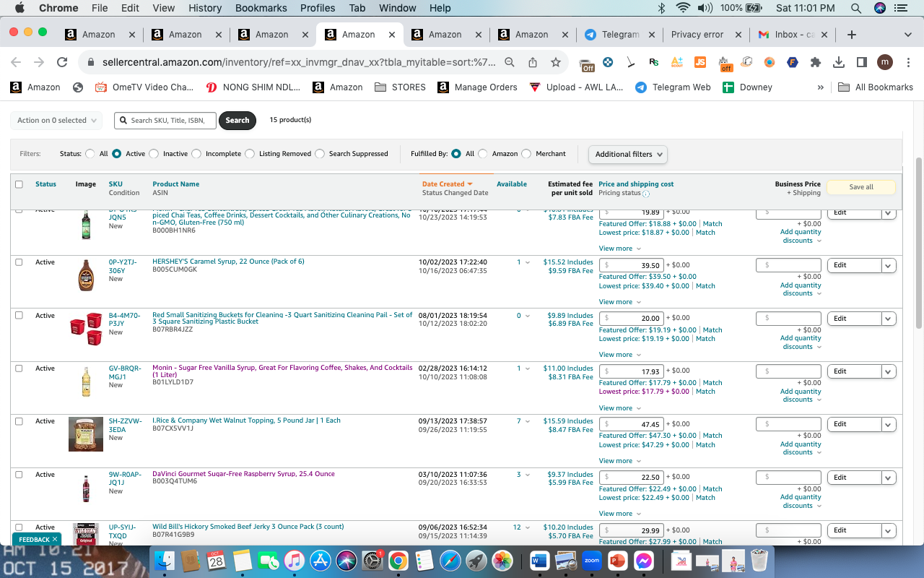
Task: Click the Business Price field for Monin Vanilla
Action: click(x=788, y=371)
